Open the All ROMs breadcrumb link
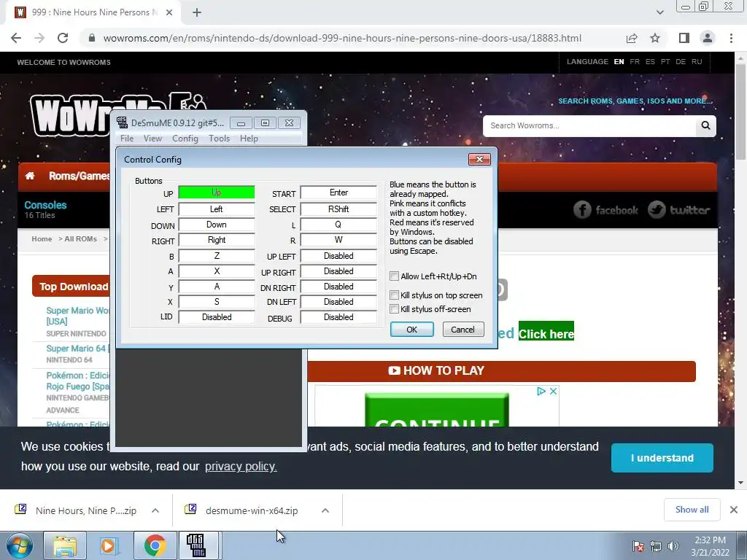The height and width of the screenshot is (560, 747). (x=80, y=239)
